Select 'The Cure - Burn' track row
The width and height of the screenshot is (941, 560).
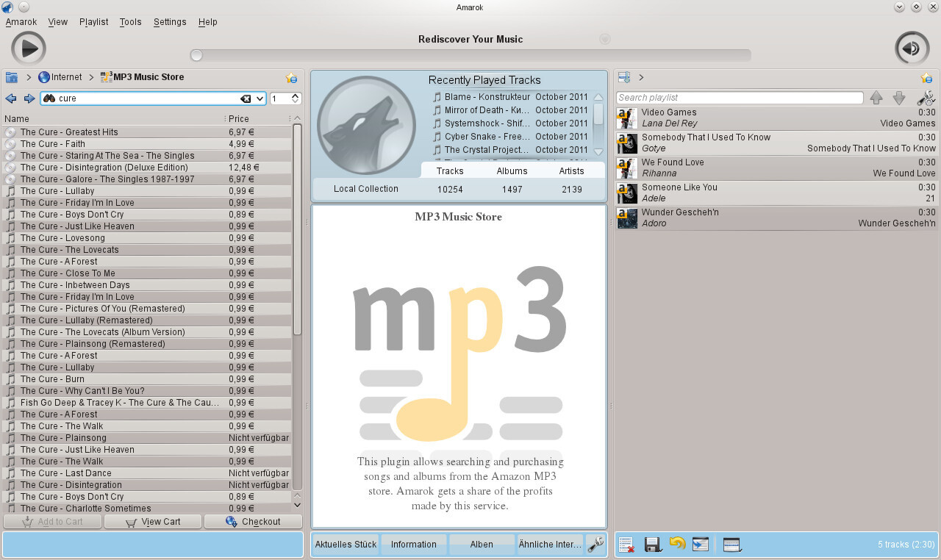pyautogui.click(x=147, y=379)
